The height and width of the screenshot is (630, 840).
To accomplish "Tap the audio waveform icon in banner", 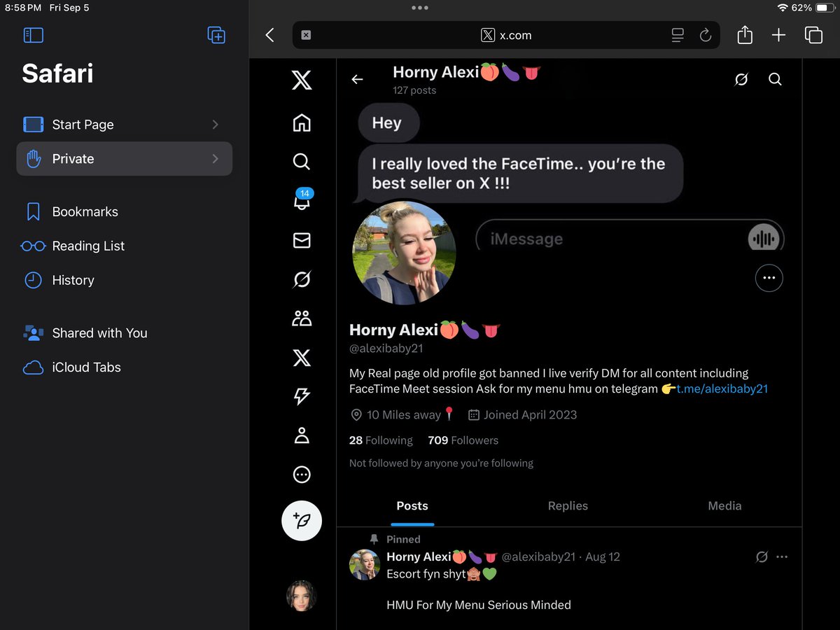I will (x=763, y=239).
